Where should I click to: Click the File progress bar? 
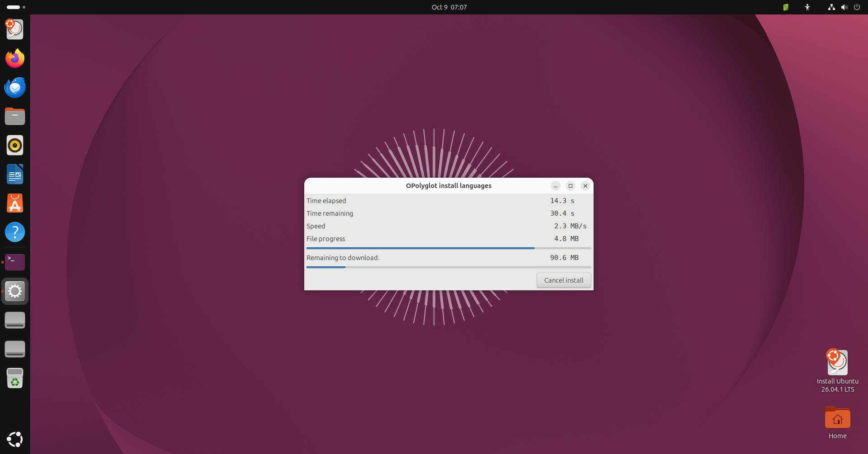[449, 248]
